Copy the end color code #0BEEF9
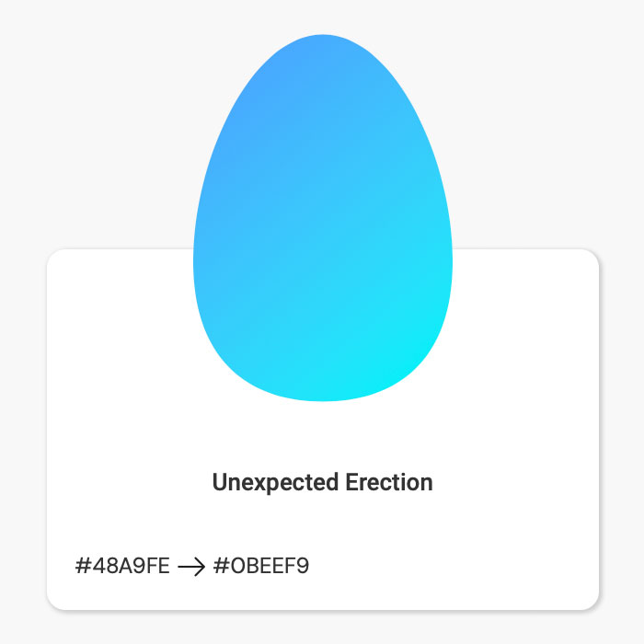 tap(261, 566)
